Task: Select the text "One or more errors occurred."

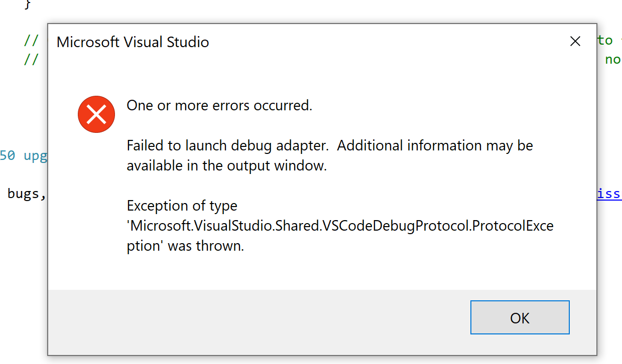Action: [x=219, y=105]
